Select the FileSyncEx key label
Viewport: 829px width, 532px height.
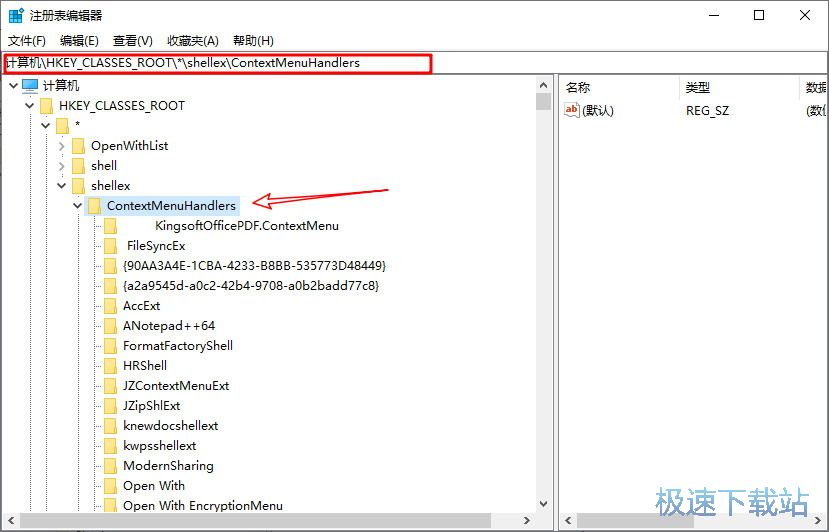click(156, 246)
